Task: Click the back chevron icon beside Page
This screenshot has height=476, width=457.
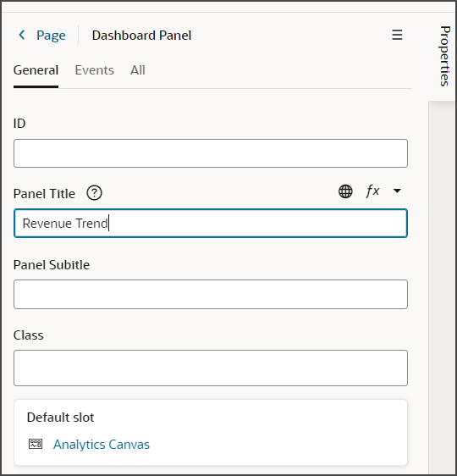Action: point(22,35)
